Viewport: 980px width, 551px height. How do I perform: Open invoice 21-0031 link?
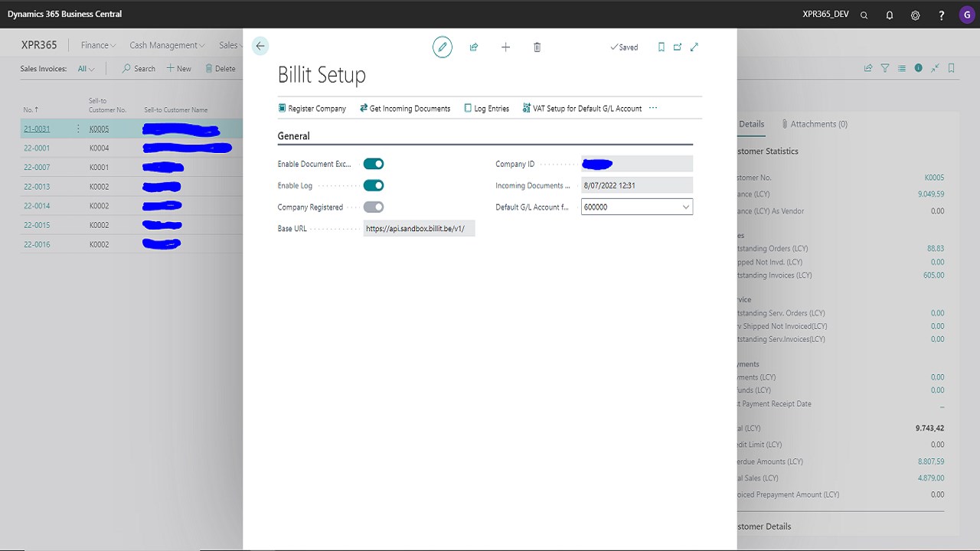pos(37,129)
